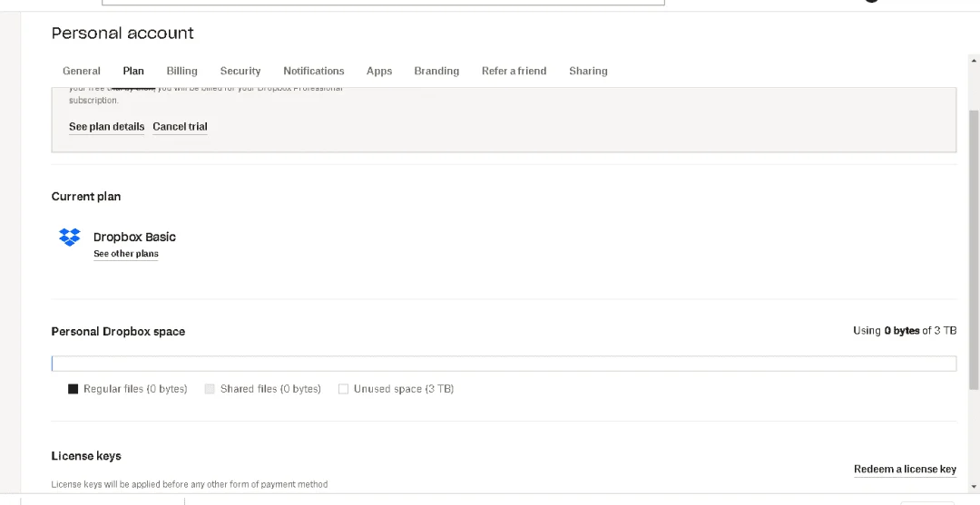Screen dimensions: 980x505
Task: Click the Dropbox Basic plan name
Action: (134, 238)
